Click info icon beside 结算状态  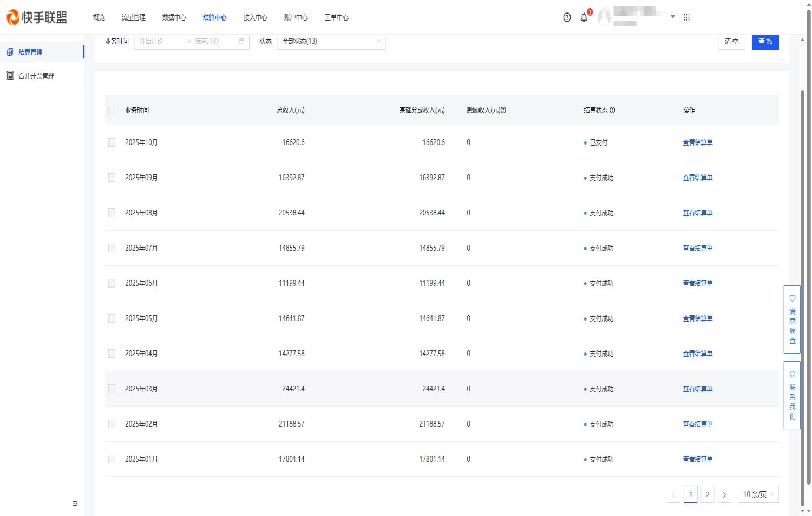coord(612,110)
